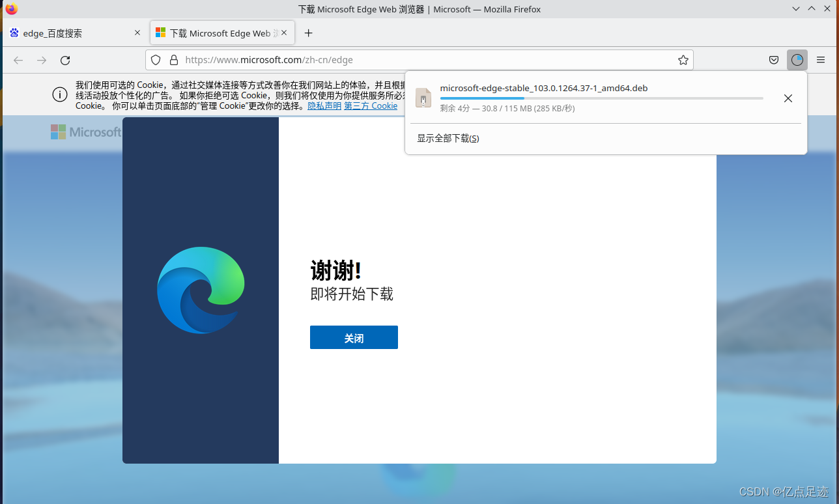Close the Firefox window
This screenshot has height=504, width=839.
(x=827, y=9)
